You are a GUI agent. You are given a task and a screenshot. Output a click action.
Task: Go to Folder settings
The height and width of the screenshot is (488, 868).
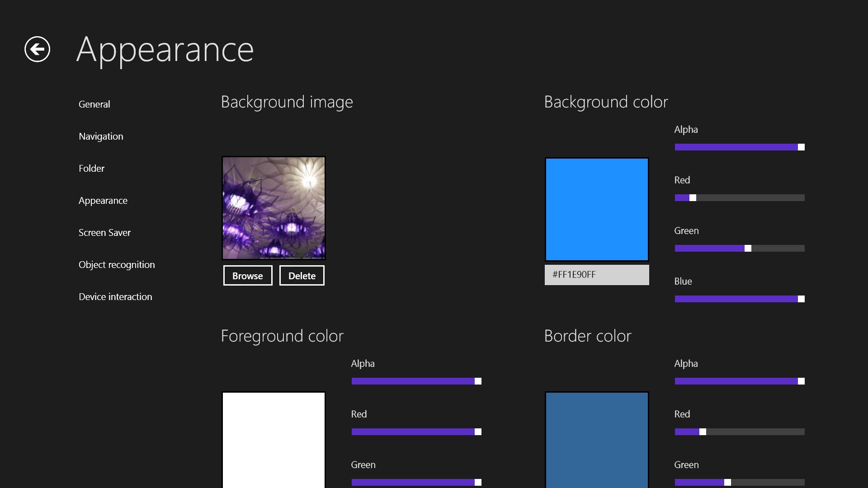coord(91,169)
